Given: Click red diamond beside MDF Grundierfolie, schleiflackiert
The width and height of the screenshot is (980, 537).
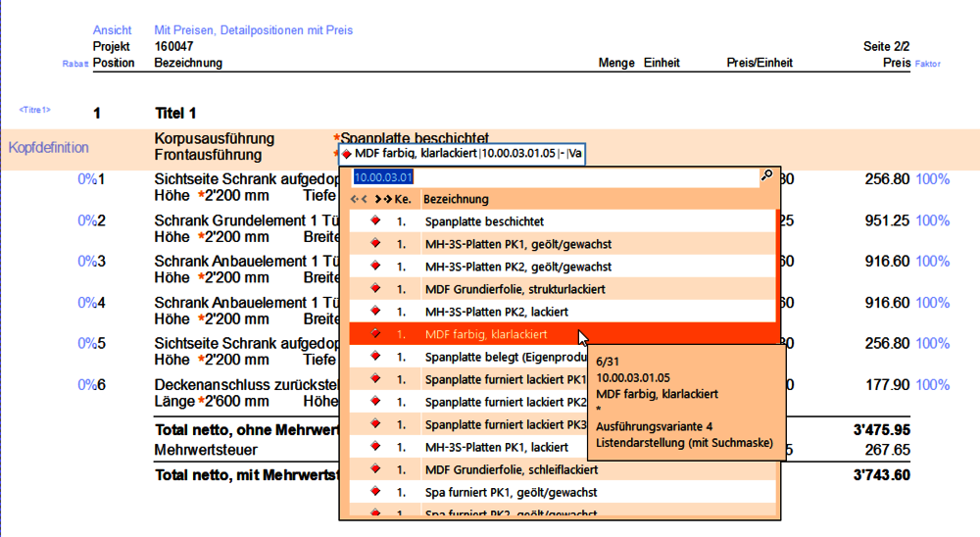Looking at the screenshot, I should (374, 469).
